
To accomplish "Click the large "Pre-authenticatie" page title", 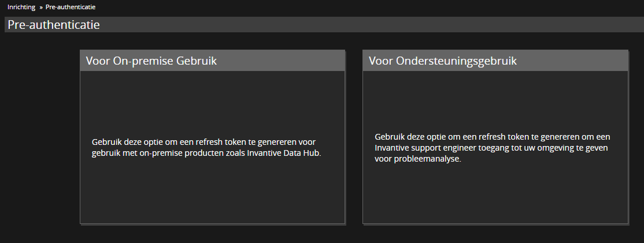I will (54, 25).
